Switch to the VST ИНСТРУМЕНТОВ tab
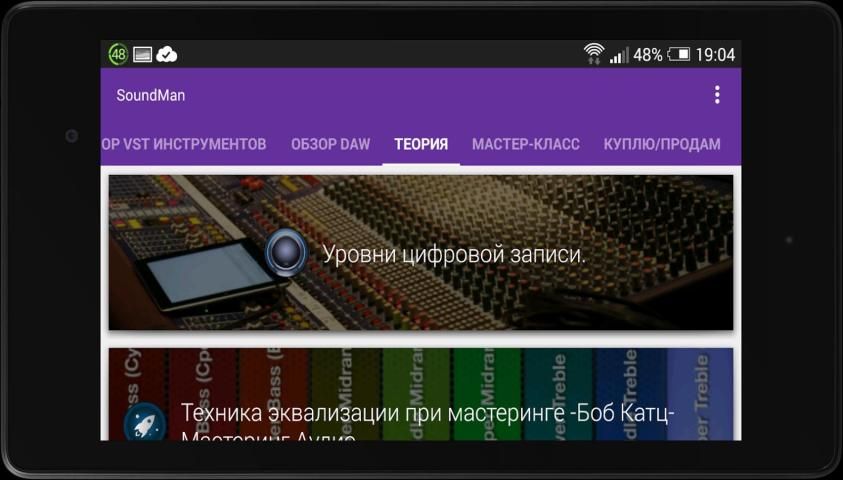Screen dimensions: 843x480 [184, 144]
